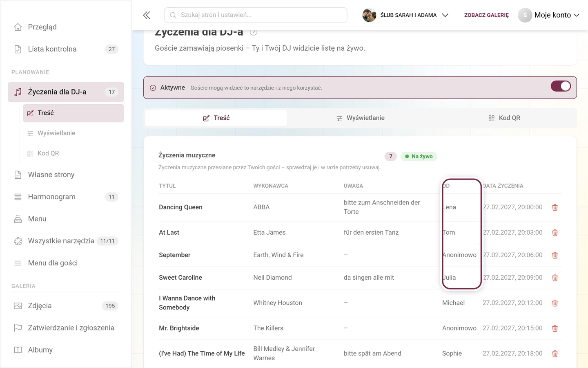
Task: Toggle the Aktywne switch off
Action: (x=561, y=86)
